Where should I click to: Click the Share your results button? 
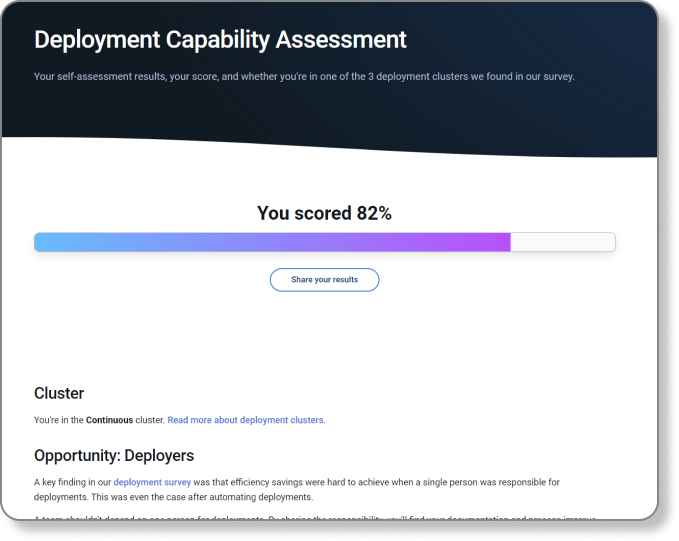coord(324,280)
